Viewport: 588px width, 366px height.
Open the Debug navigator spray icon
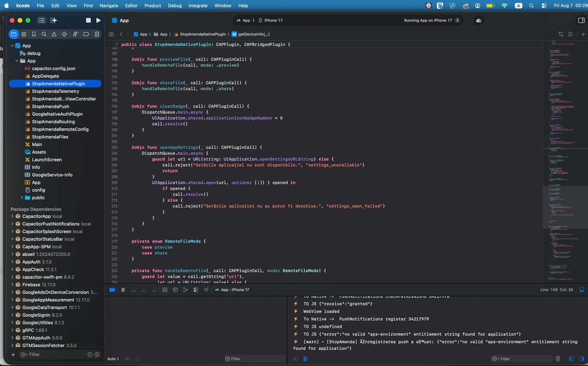(75, 34)
